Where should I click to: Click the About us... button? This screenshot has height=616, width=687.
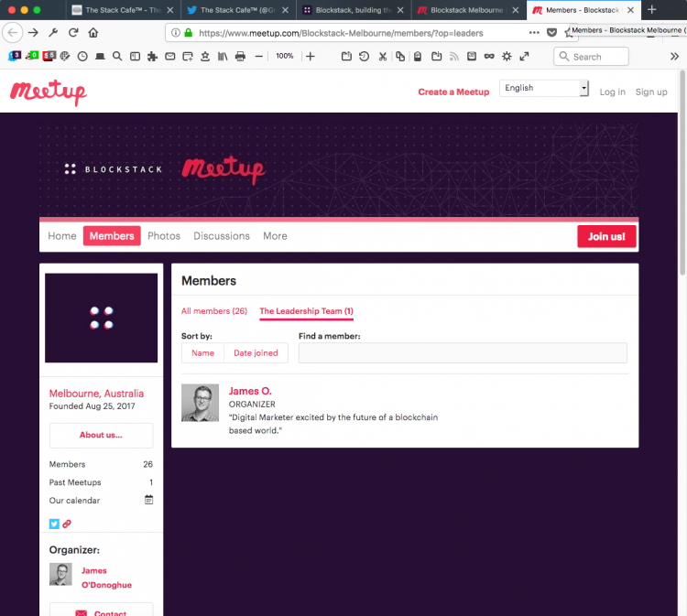click(x=101, y=435)
